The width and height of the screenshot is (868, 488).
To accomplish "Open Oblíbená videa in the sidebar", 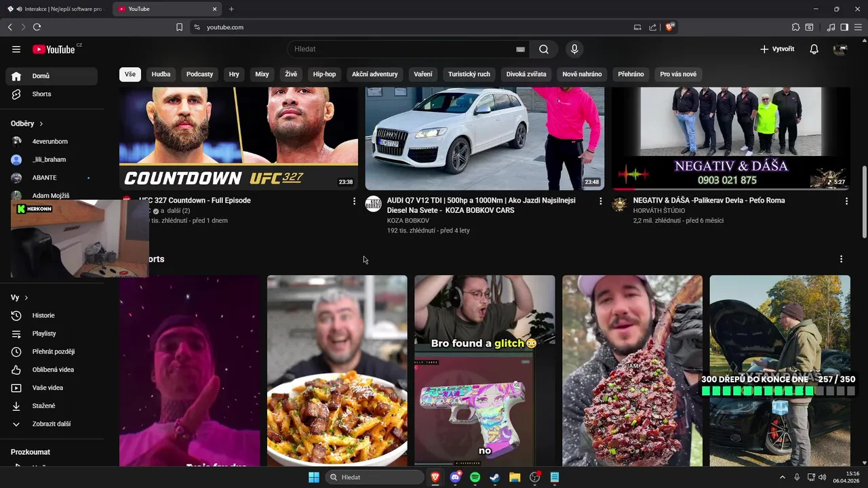I will [x=52, y=369].
